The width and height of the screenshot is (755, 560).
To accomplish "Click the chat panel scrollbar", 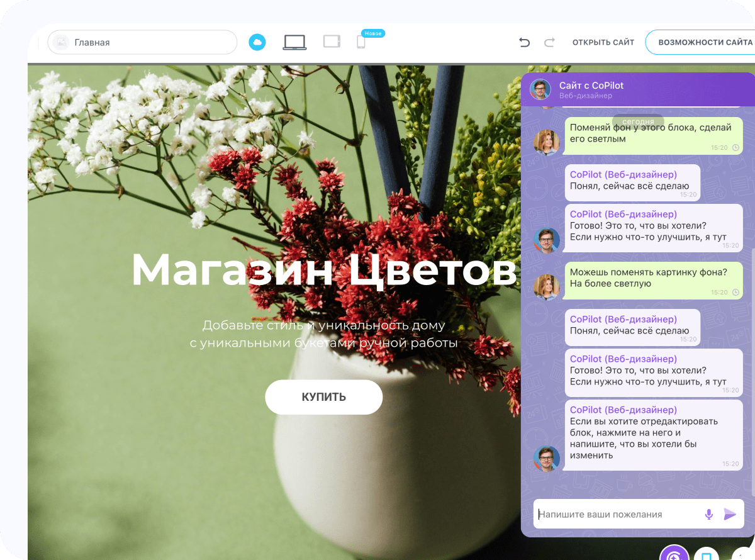I will click(x=752, y=371).
